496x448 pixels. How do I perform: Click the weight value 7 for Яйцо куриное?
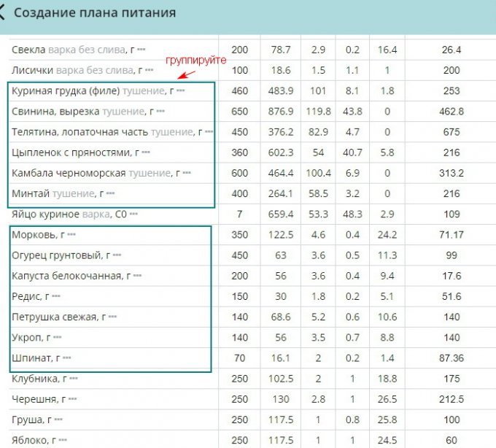tap(239, 215)
